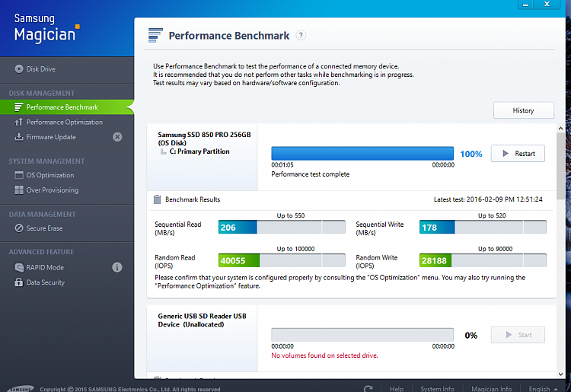Open RAPID Mode
The image size is (571, 392).
tap(45, 267)
